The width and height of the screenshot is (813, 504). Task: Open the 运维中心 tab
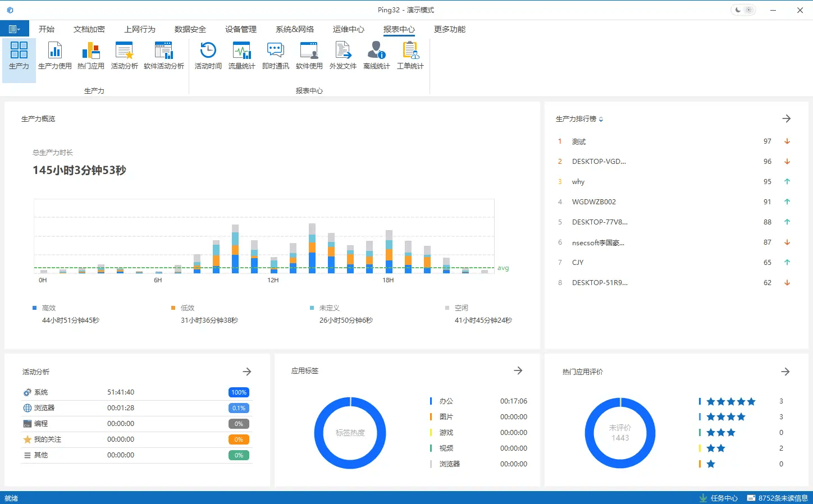(348, 29)
